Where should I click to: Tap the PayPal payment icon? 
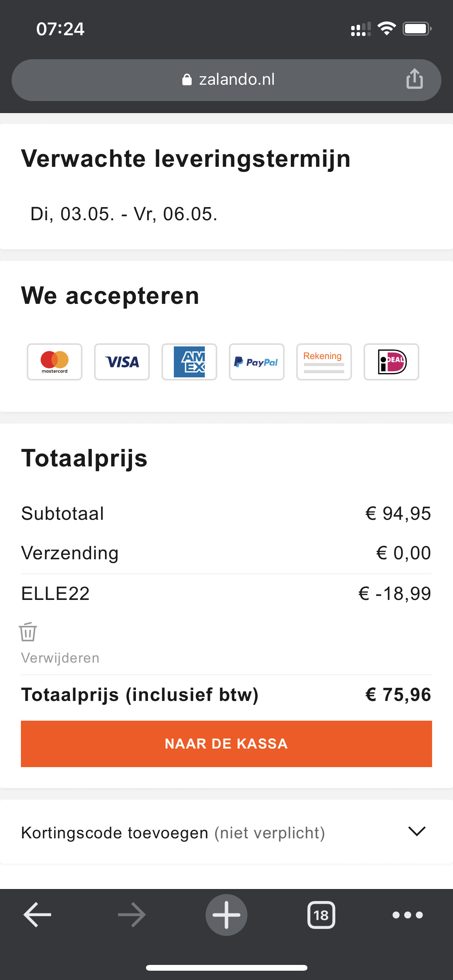click(x=257, y=362)
